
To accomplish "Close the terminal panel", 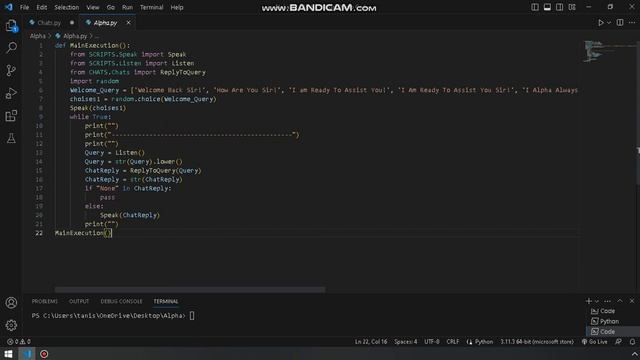I will pyautogui.click(x=632, y=301).
